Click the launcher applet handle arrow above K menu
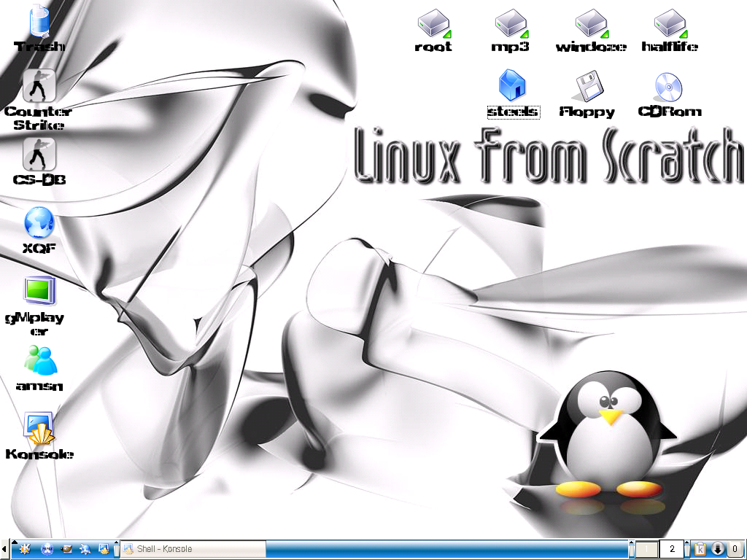The height and width of the screenshot is (560, 747). tap(15, 542)
